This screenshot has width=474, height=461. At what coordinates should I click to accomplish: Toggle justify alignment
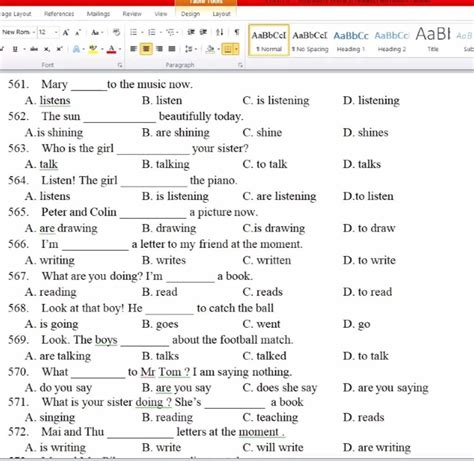click(172, 49)
